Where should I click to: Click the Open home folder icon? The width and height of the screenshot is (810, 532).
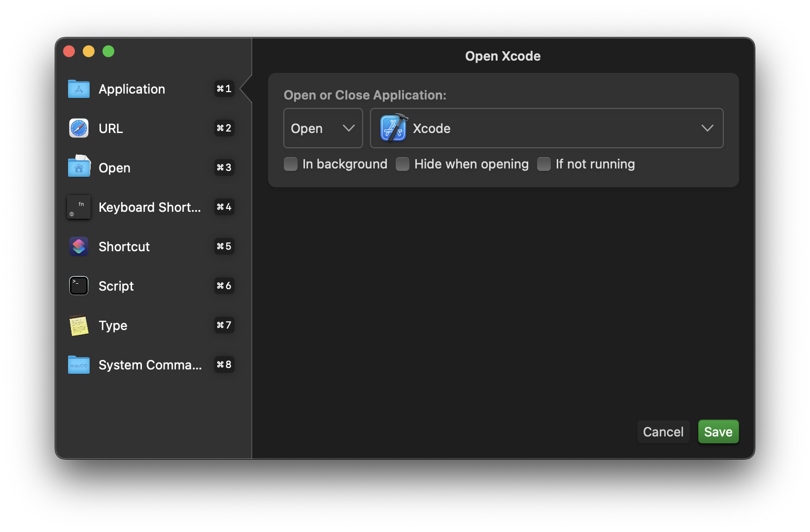coord(79,167)
